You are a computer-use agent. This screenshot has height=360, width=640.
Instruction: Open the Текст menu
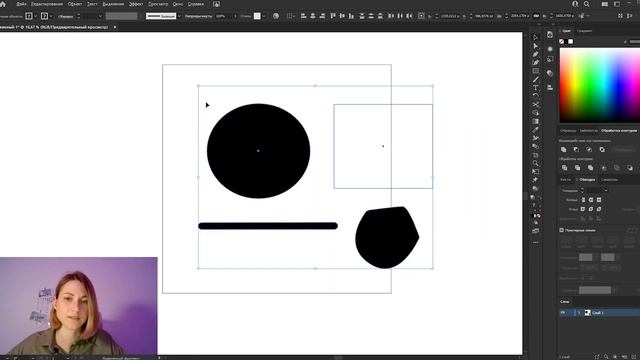92,4
